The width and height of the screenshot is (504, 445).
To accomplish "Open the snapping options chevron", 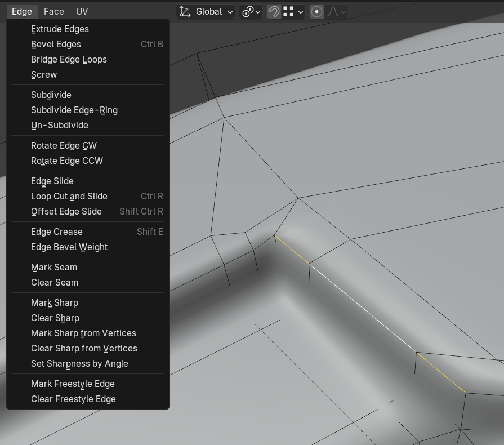I will click(301, 12).
